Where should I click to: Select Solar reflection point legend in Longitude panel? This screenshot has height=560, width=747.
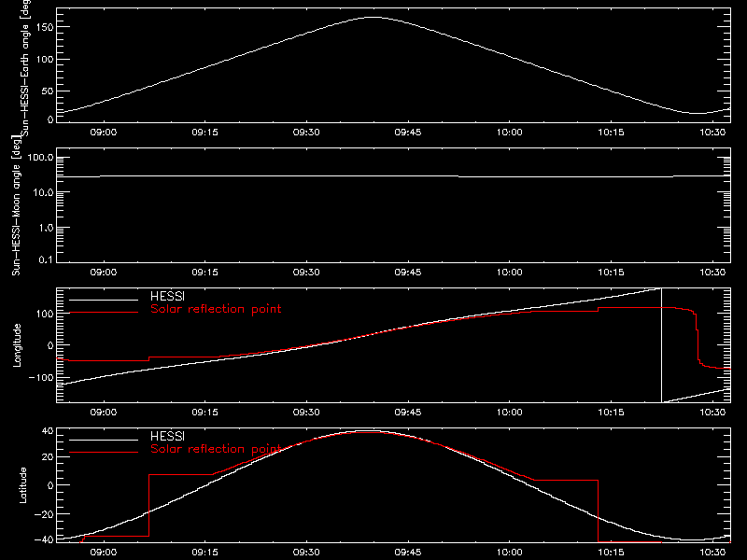point(216,309)
